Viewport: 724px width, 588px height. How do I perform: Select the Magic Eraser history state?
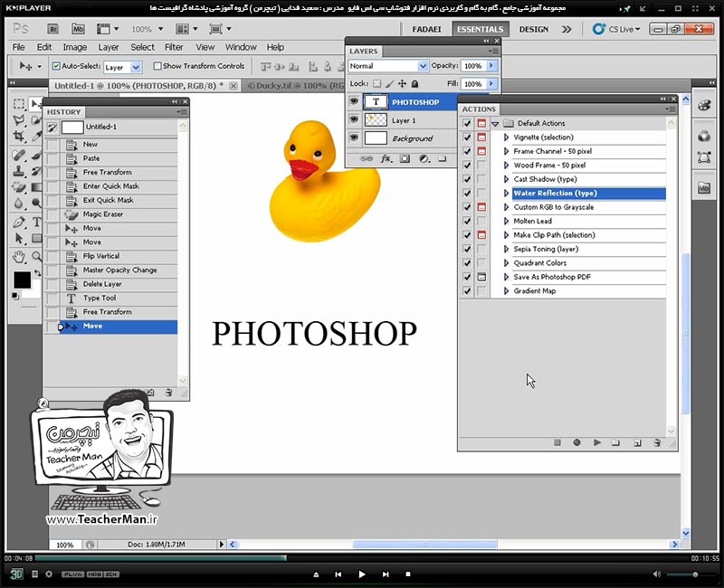[119, 214]
